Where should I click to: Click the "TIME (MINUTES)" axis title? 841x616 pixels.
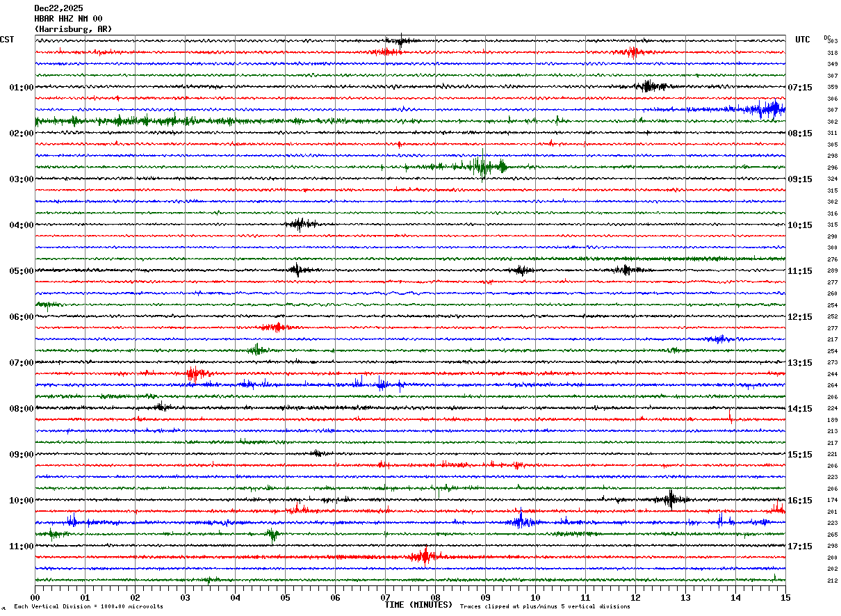[419, 605]
